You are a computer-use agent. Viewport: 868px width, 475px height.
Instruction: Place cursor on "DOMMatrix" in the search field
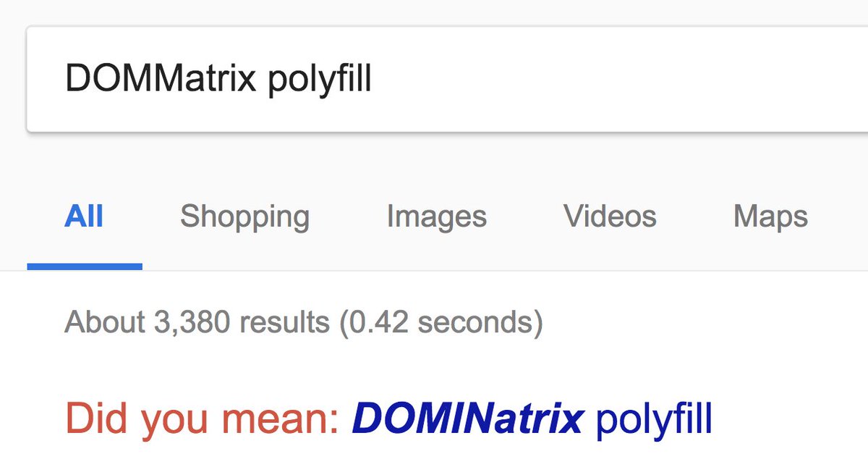161,79
